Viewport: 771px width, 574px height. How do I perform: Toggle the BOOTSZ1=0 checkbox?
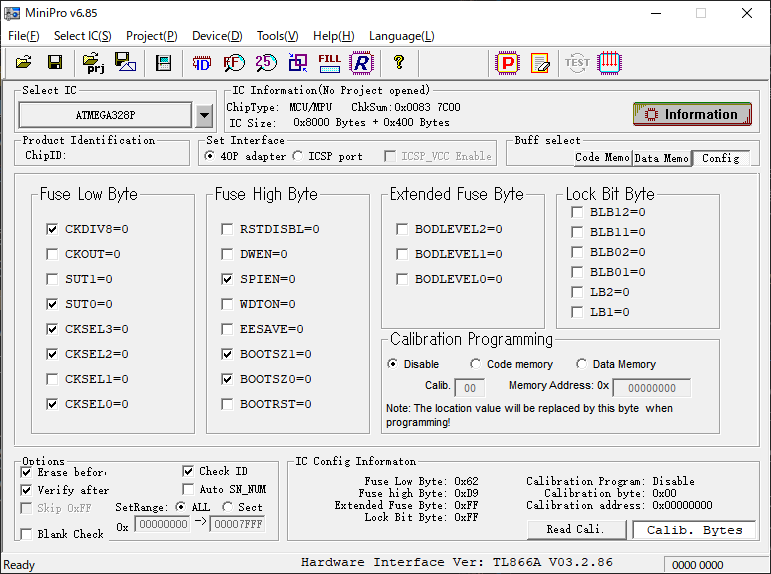pyautogui.click(x=227, y=354)
